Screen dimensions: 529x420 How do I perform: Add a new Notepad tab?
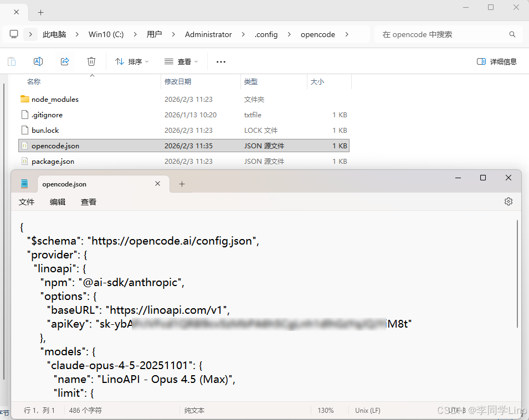click(x=182, y=184)
